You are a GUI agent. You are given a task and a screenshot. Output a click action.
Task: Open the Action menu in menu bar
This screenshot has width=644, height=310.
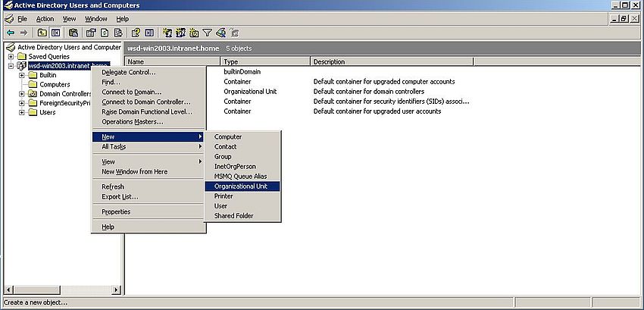[45, 18]
